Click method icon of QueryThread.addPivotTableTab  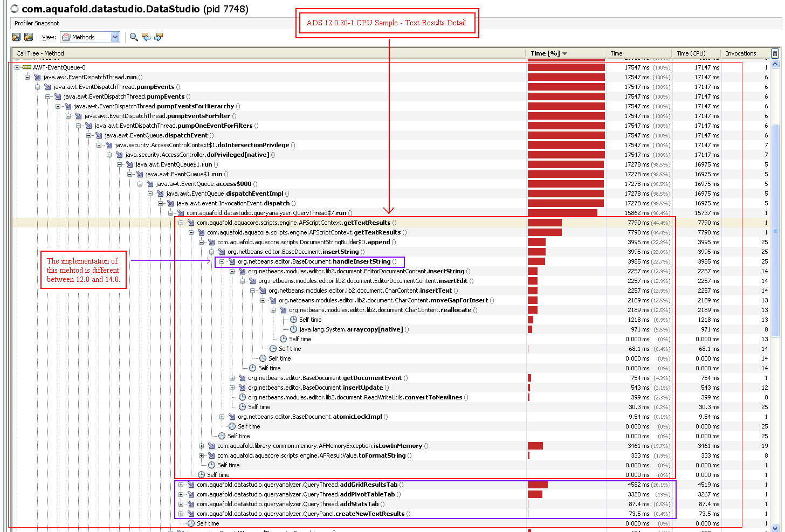coord(191,494)
